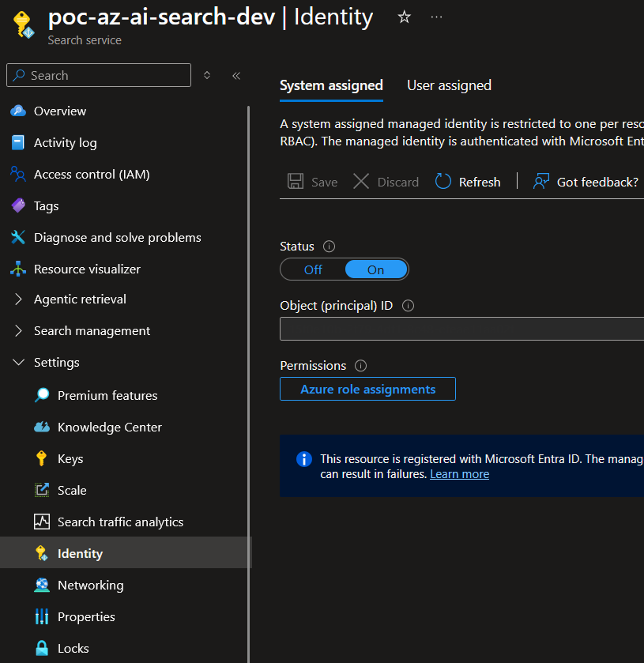
Task: Expand the Agentic retrieval section
Action: pos(18,299)
